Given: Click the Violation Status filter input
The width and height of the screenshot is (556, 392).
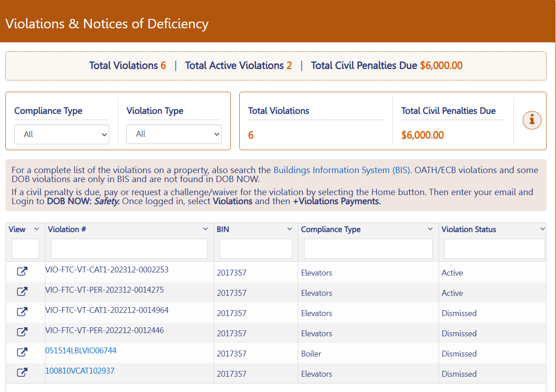Looking at the screenshot, I should click(494, 249).
